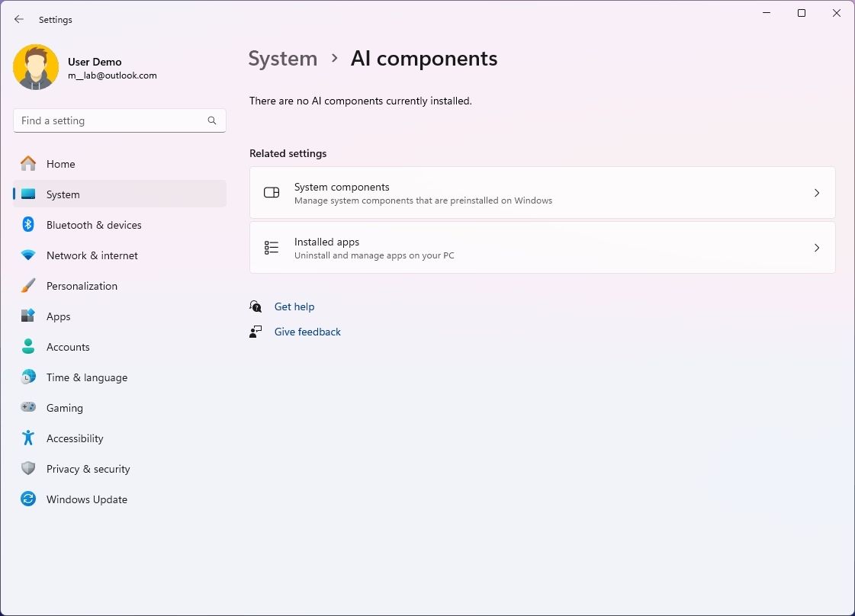Viewport: 855px width, 616px height.
Task: Expand the Installed apps entry
Action: coord(542,247)
